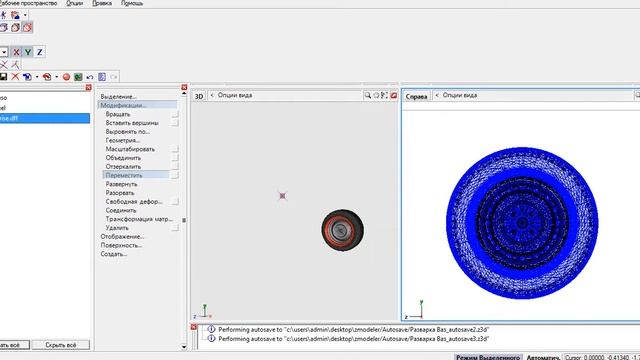Click the orbit/rotate icon in 3D viewport header
Viewport: 640px width, 360px height.
[x=376, y=95]
